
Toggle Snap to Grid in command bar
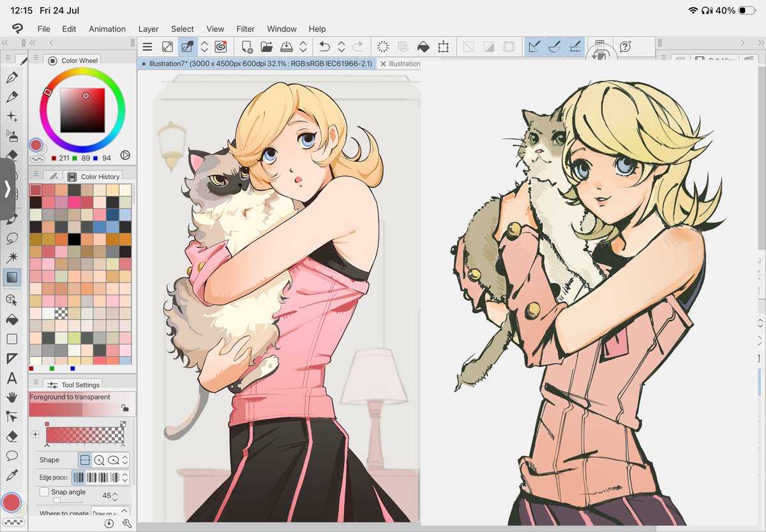pyautogui.click(x=574, y=47)
